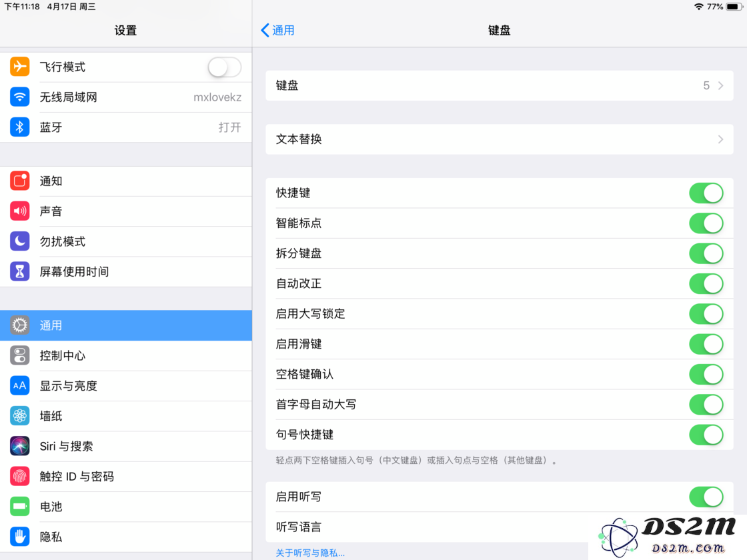
Task: Toggle the 拆分键盘 switch
Action: (x=706, y=253)
